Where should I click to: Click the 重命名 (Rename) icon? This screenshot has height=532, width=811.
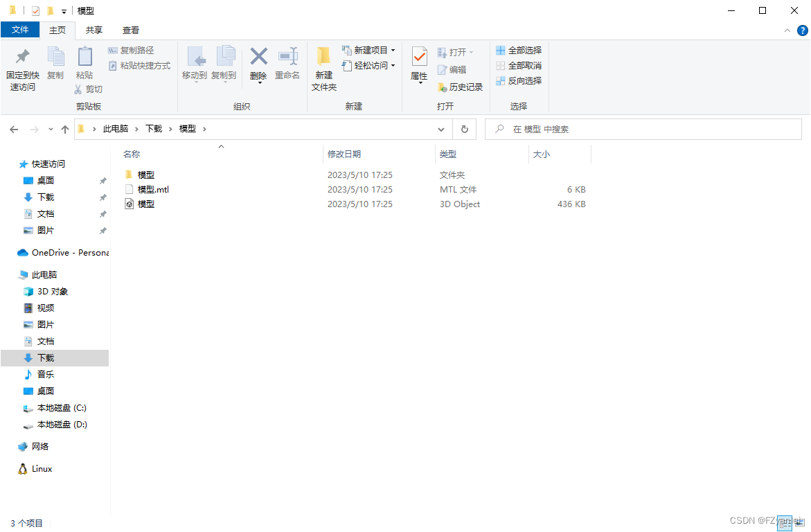pos(287,61)
